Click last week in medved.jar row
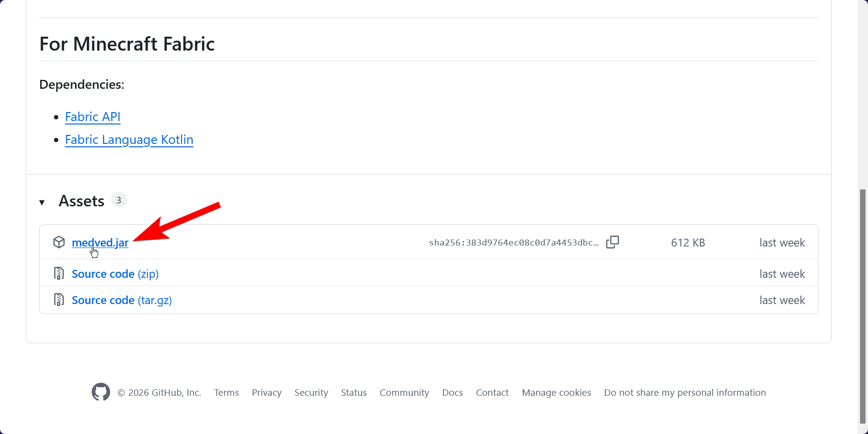This screenshot has height=434, width=868. pyautogui.click(x=782, y=243)
